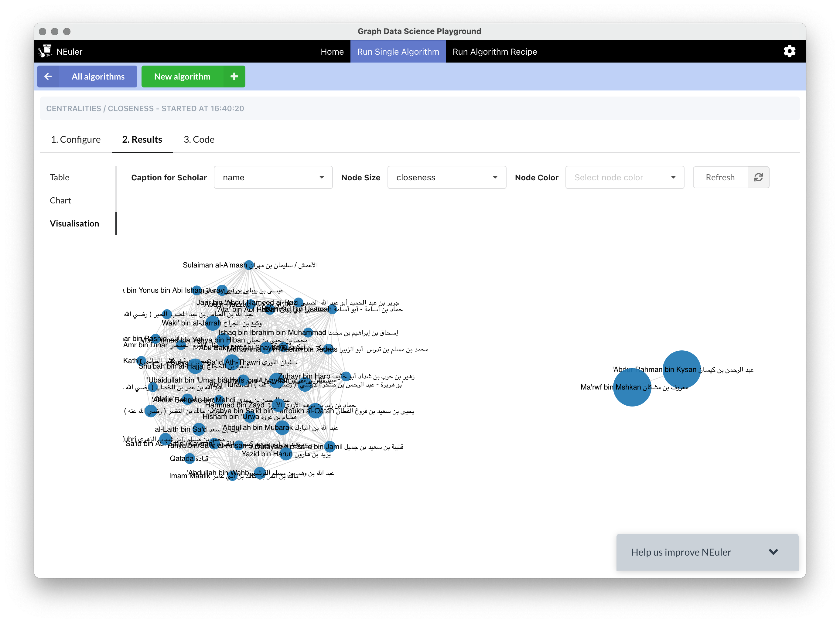Open the Node Size closeness dropdown

pyautogui.click(x=447, y=177)
